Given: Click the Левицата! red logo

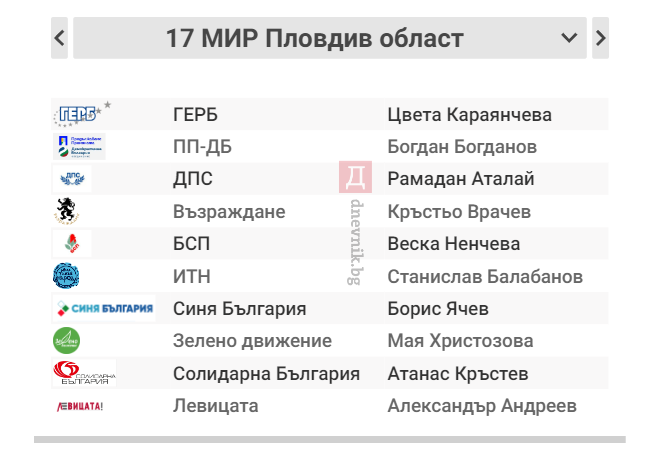Looking at the screenshot, I should [80, 406].
